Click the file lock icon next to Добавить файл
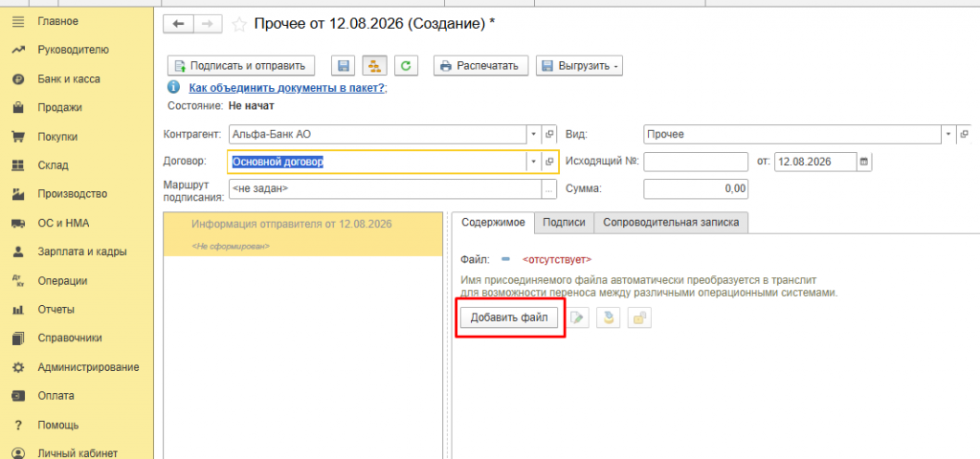The image size is (980, 459). (x=639, y=318)
